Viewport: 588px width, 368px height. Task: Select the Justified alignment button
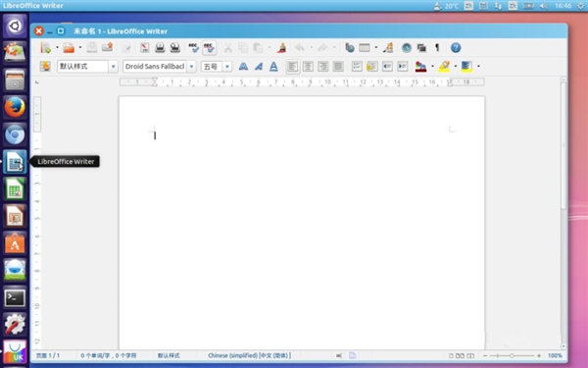338,67
